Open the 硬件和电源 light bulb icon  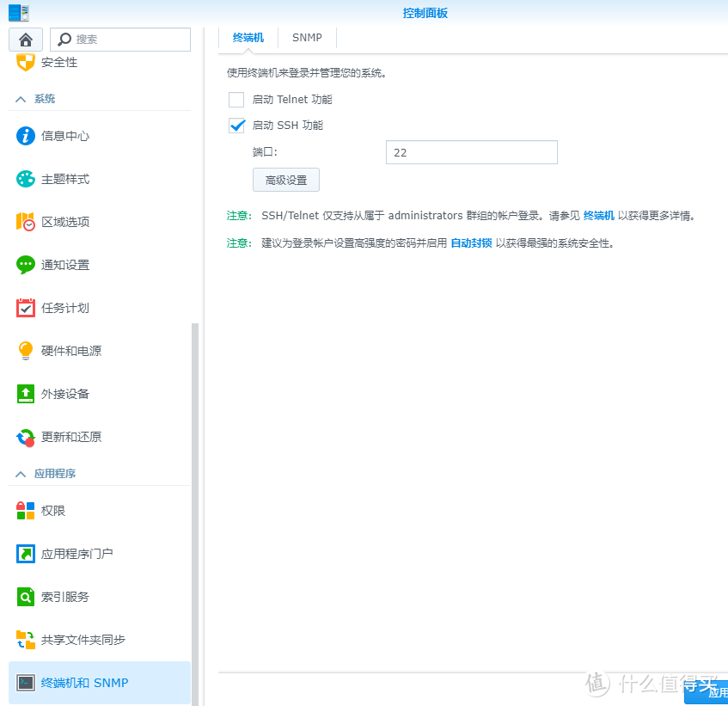pos(26,351)
